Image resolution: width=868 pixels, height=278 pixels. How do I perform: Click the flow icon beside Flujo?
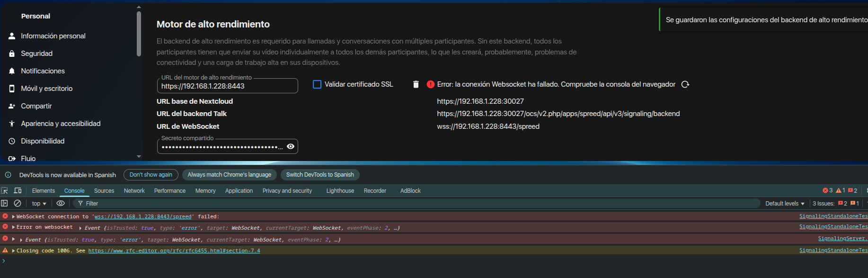12,159
